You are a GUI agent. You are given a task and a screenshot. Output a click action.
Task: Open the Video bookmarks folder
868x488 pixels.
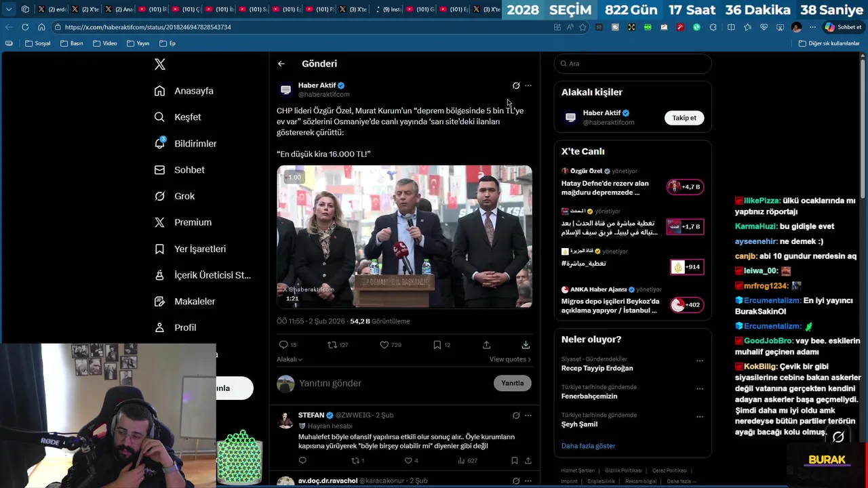[104, 43]
